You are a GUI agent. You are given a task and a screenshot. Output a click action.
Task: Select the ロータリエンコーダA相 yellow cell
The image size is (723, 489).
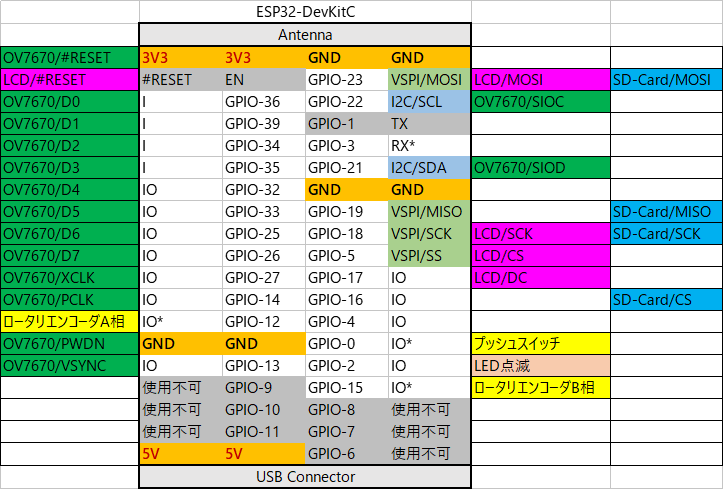coord(70,322)
